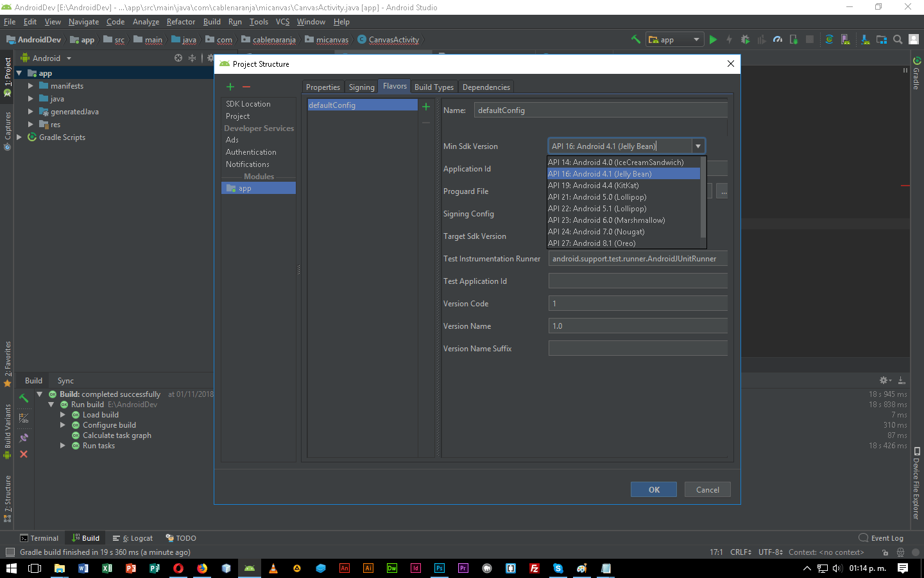The height and width of the screenshot is (578, 924).
Task: Pin the Build tab with pin icon
Action: [24, 438]
